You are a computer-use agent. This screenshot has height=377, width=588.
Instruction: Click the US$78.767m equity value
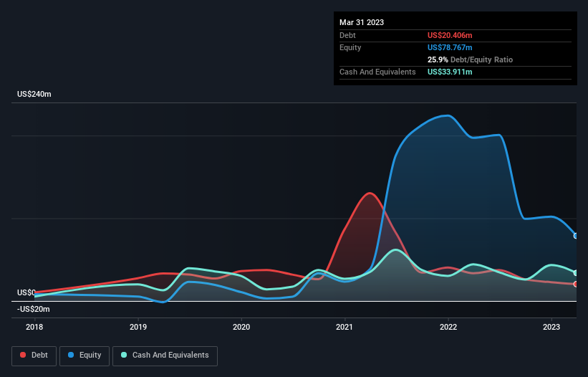point(450,47)
